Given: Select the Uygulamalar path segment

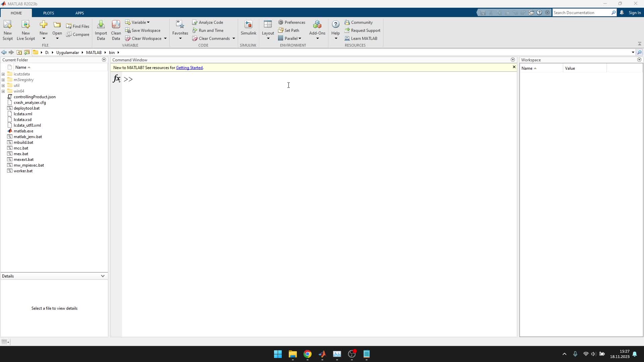Looking at the screenshot, I should click(x=67, y=52).
